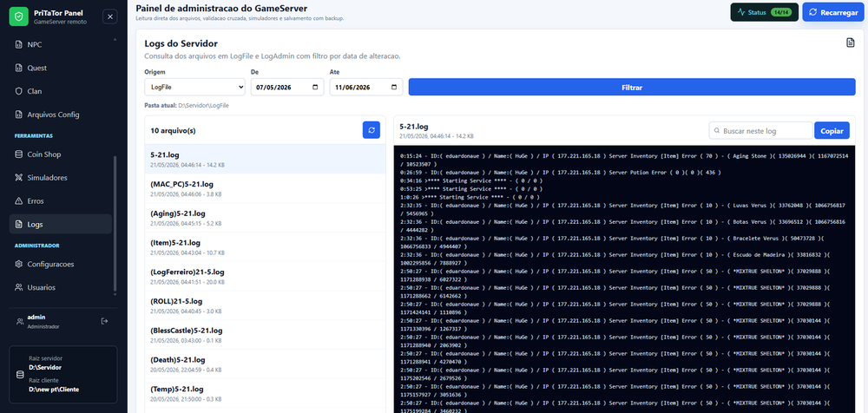Click the NPC file icon in sidebar

(x=18, y=45)
